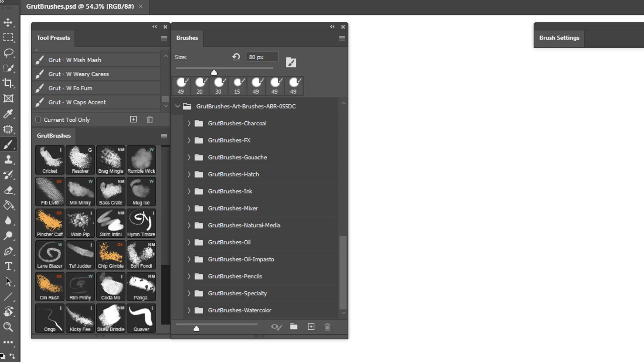Open the GrutBrushes panel flyout menu
Screen dimensions: 644x362
pyautogui.click(x=164, y=136)
